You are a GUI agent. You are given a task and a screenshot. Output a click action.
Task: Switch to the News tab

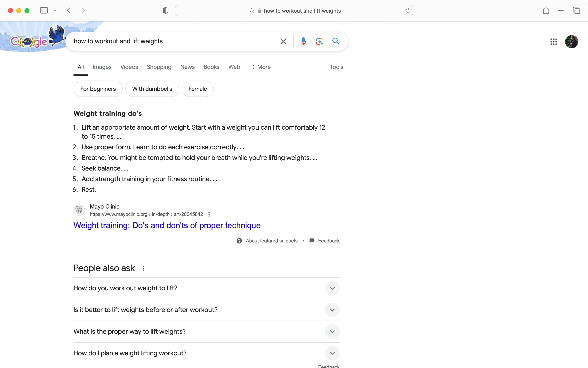[x=187, y=67]
